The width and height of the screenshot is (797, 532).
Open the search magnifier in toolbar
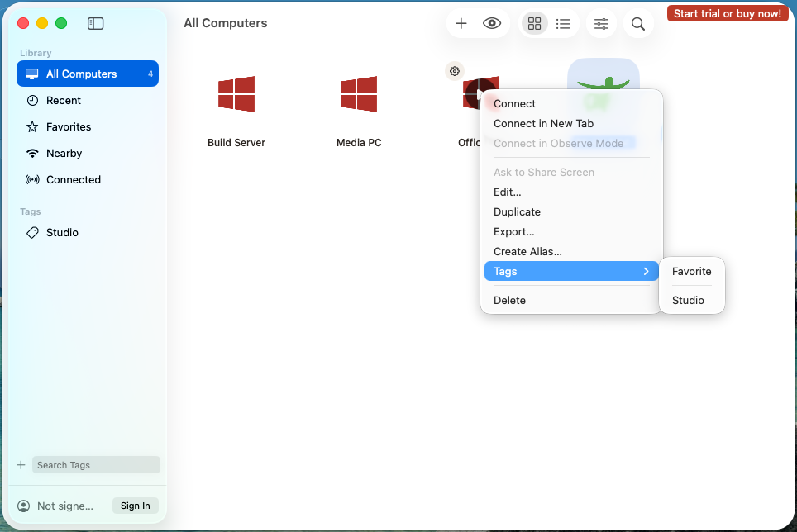click(x=638, y=23)
